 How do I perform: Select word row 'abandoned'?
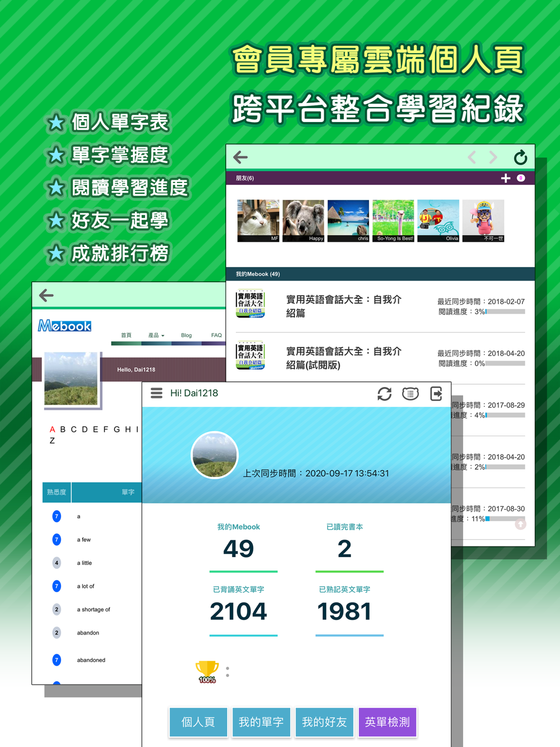click(x=92, y=660)
